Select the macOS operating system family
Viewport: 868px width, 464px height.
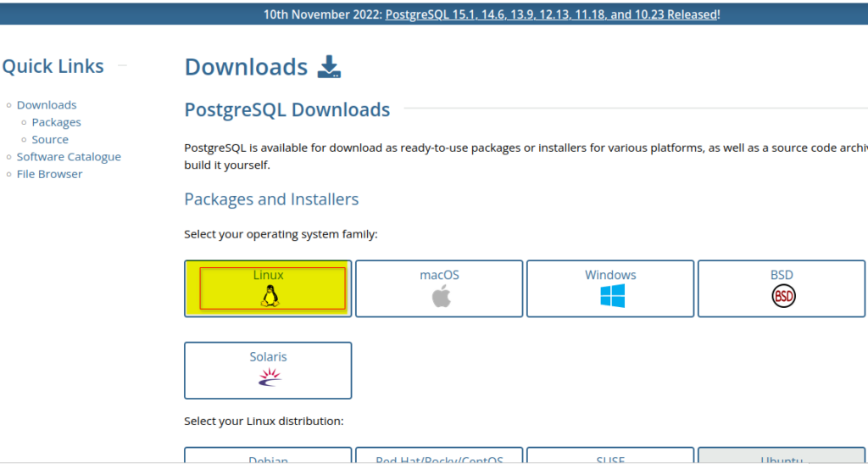[x=439, y=288]
